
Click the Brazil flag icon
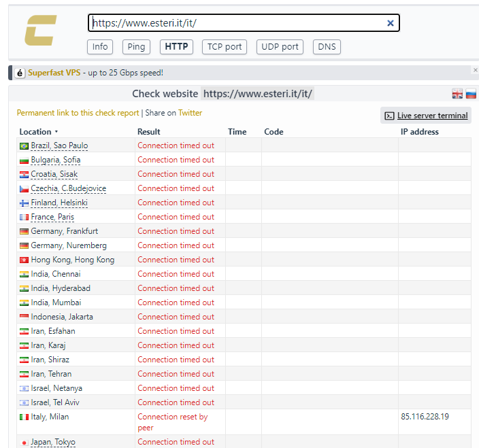(x=24, y=146)
